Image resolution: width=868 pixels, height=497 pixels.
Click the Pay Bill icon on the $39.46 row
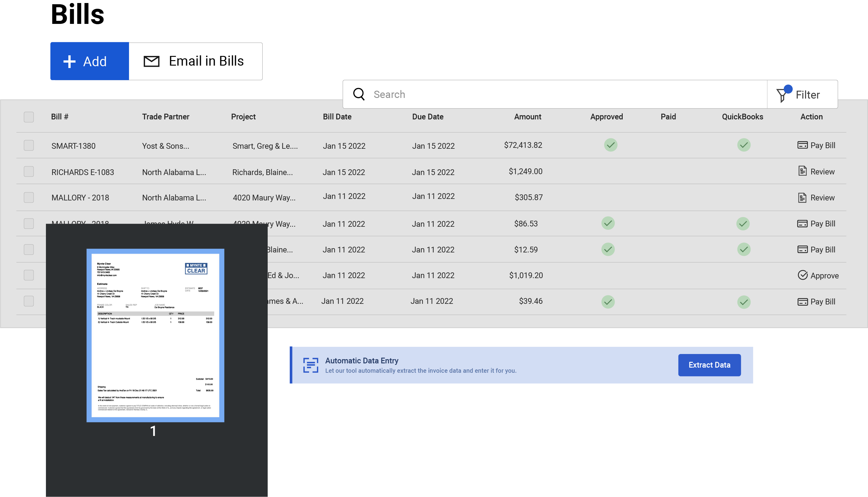(803, 301)
